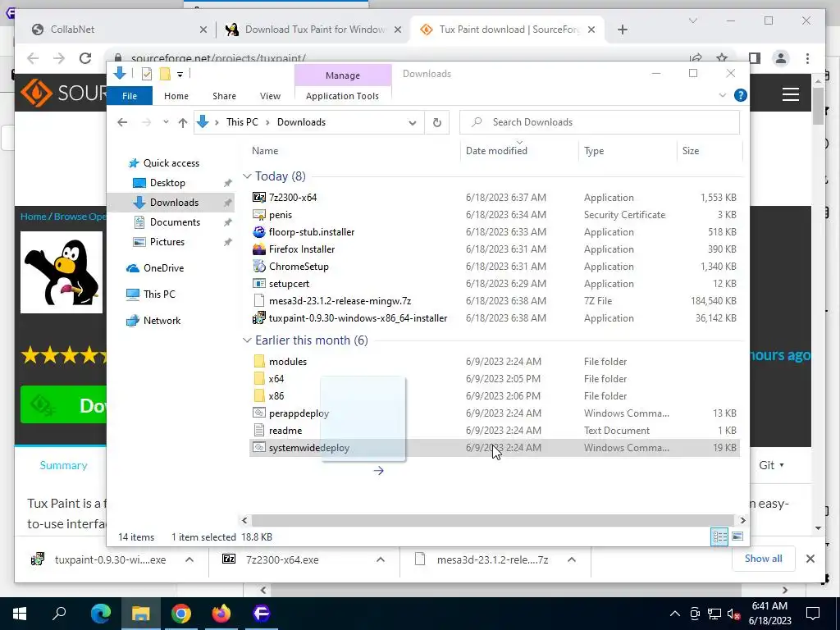Click the Explorer Help question mark icon
Image resolution: width=840 pixels, height=630 pixels.
[741, 95]
